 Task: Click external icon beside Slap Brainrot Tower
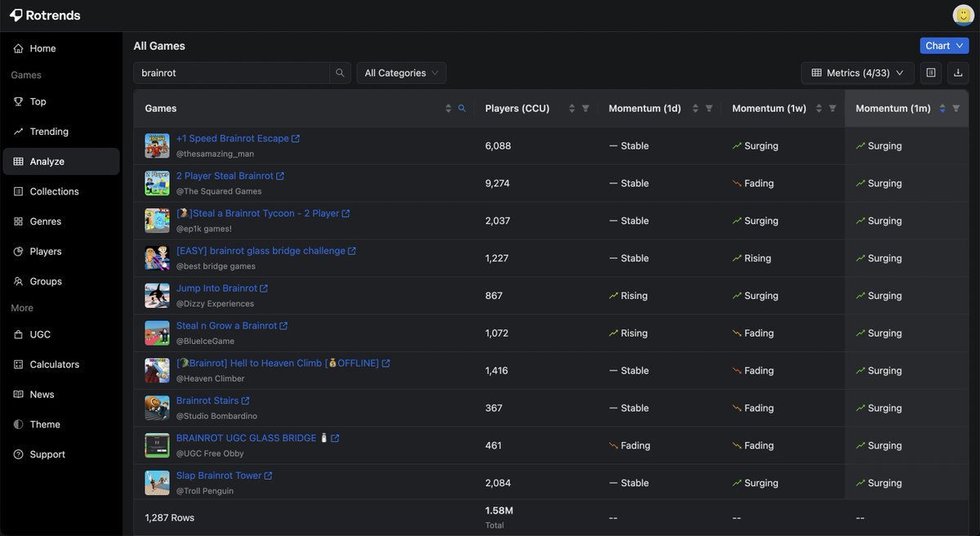click(269, 476)
